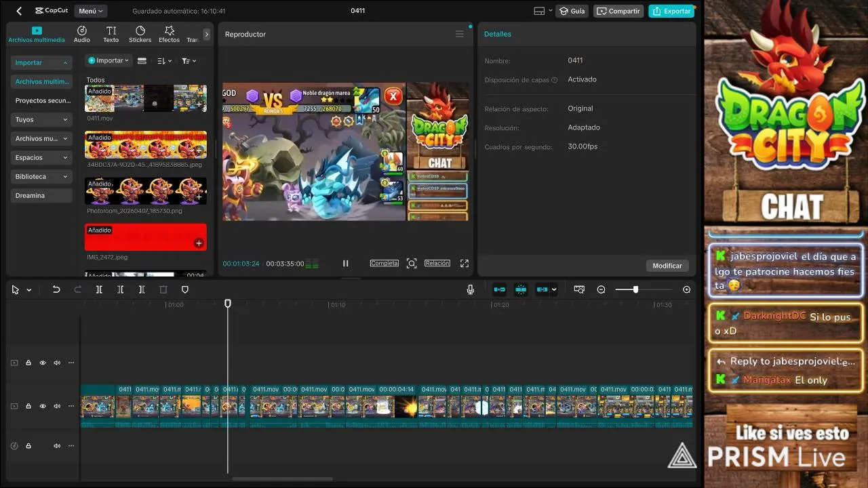Click the Compartir button
This screenshot has height=488, width=868.
coord(618,11)
